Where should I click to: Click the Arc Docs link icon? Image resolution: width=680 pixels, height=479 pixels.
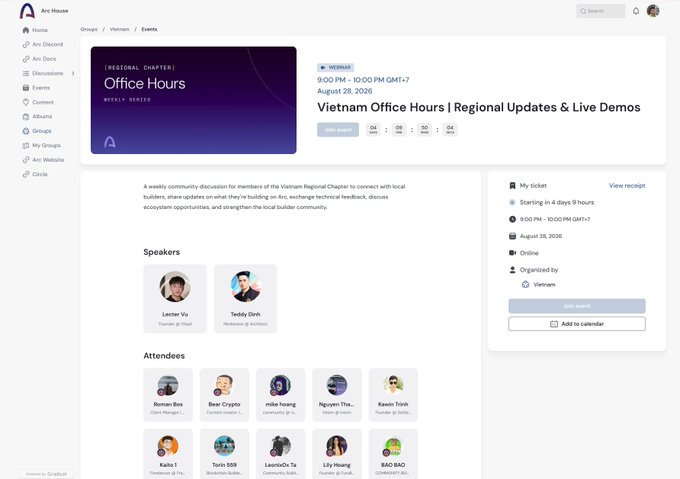pyautogui.click(x=26, y=59)
